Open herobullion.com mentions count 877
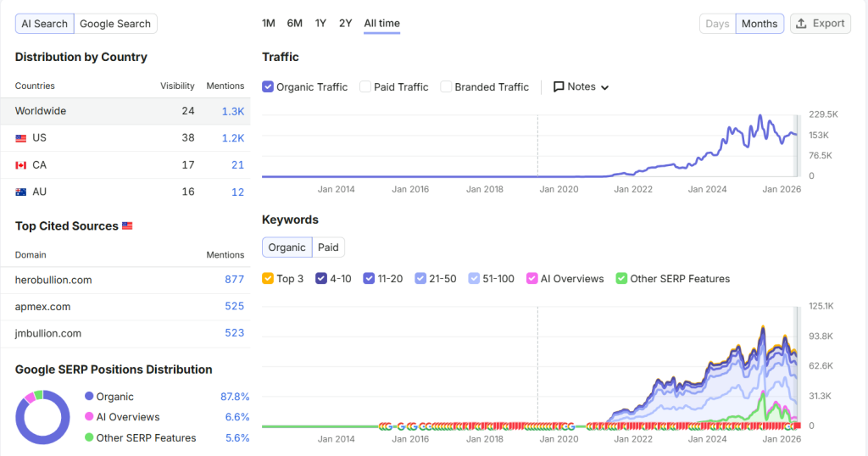The height and width of the screenshot is (456, 868). coord(234,280)
